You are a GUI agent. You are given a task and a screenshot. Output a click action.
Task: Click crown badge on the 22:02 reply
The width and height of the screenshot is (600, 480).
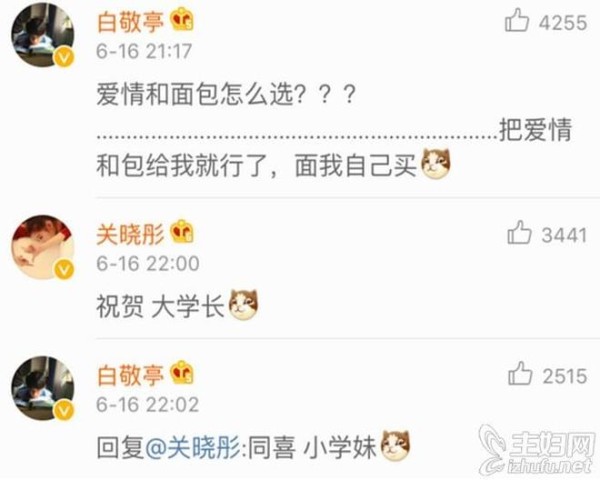(x=182, y=373)
